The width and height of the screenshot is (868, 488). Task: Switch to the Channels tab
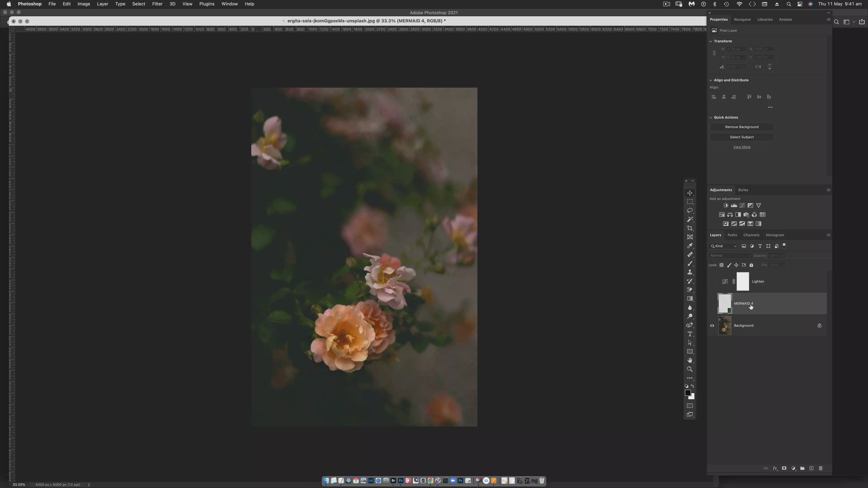pyautogui.click(x=751, y=235)
